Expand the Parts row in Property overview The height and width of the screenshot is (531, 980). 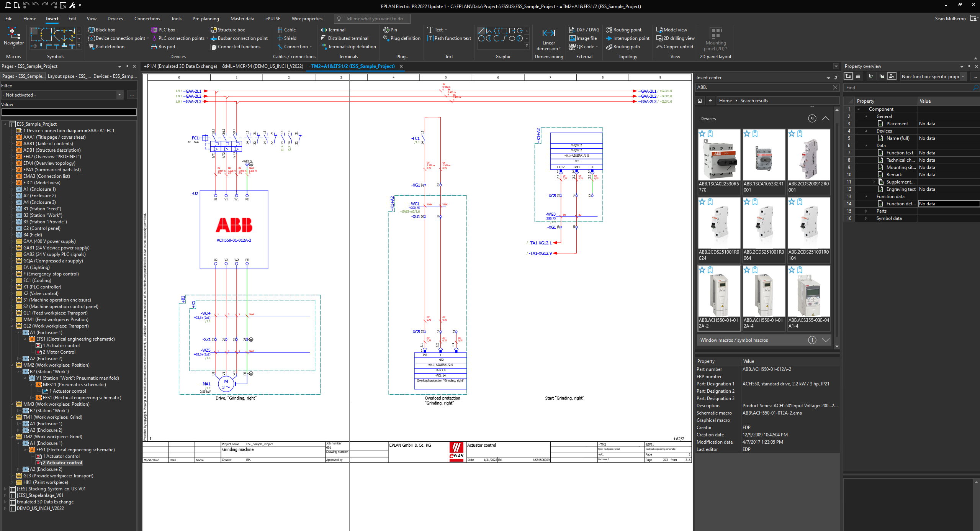pyautogui.click(x=867, y=211)
